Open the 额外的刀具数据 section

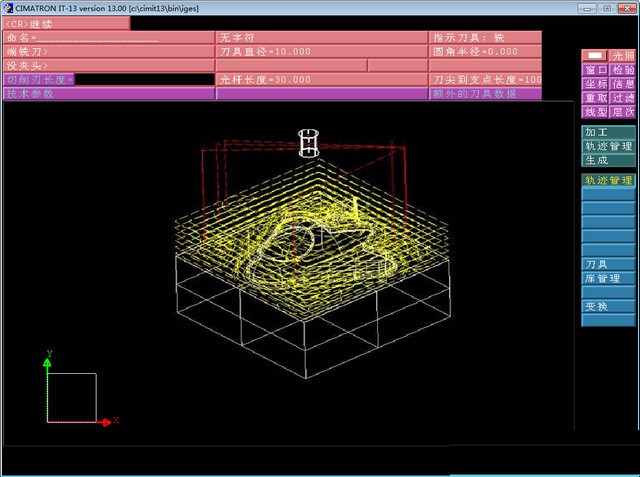[486, 93]
